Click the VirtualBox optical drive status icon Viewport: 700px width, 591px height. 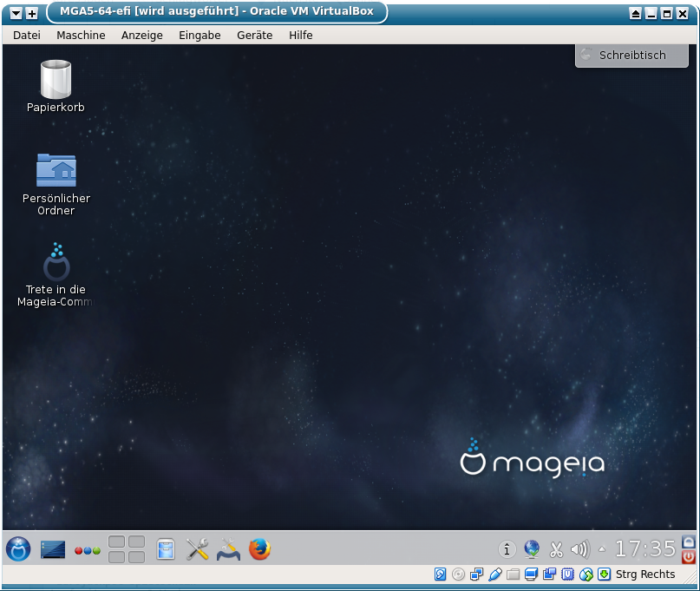tap(458, 574)
